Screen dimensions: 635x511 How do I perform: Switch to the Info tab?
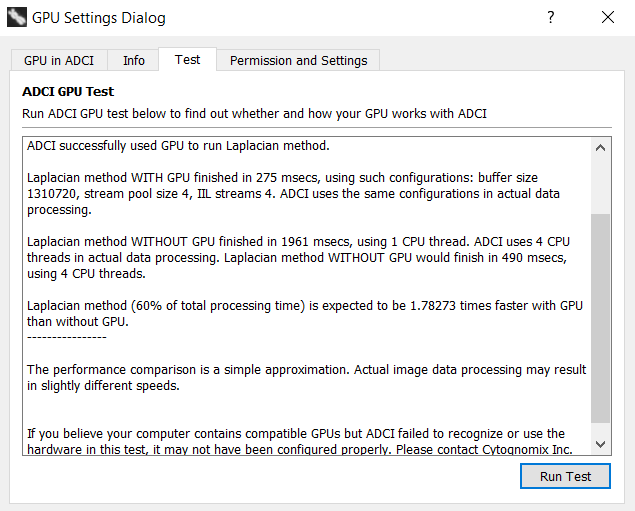coord(134,61)
